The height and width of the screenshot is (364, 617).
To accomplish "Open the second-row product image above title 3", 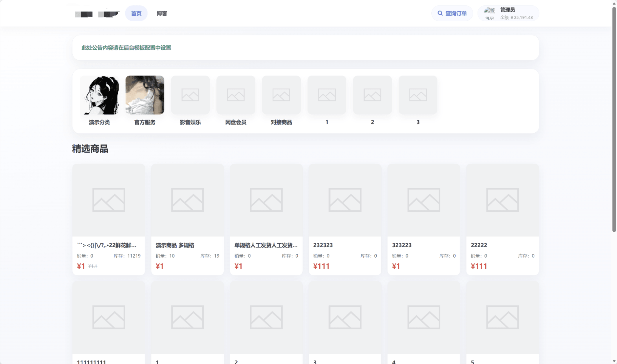I will 345,317.
